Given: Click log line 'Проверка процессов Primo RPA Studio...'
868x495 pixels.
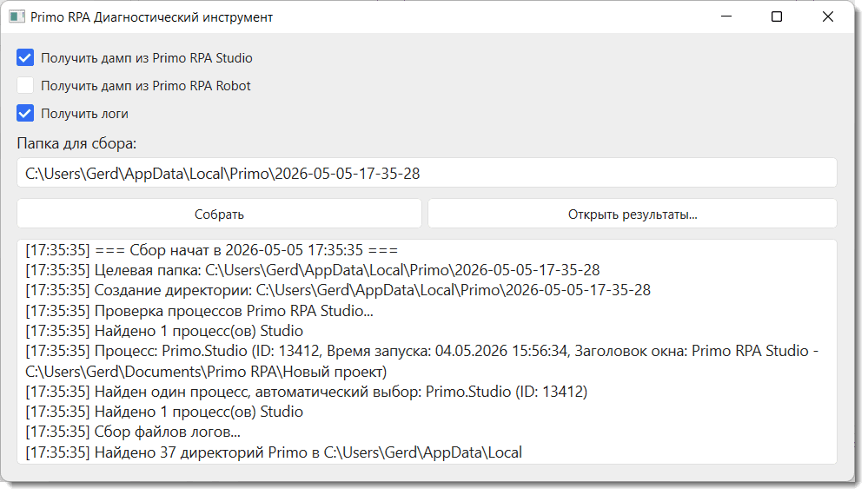Looking at the screenshot, I should (x=199, y=311).
